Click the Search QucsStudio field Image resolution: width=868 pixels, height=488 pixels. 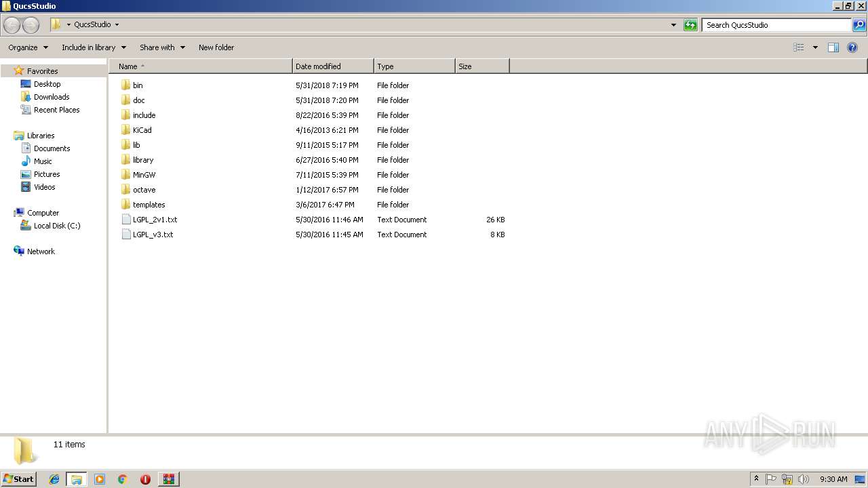coord(776,25)
